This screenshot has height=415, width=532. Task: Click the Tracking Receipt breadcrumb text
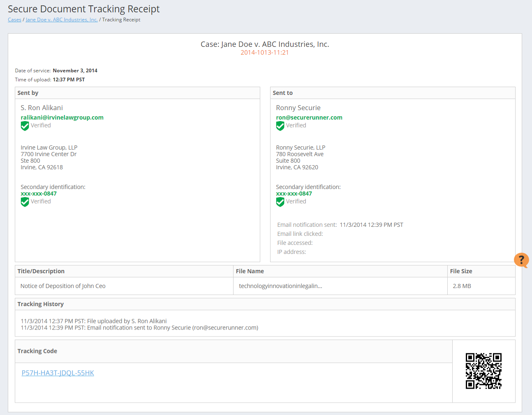[121, 20]
